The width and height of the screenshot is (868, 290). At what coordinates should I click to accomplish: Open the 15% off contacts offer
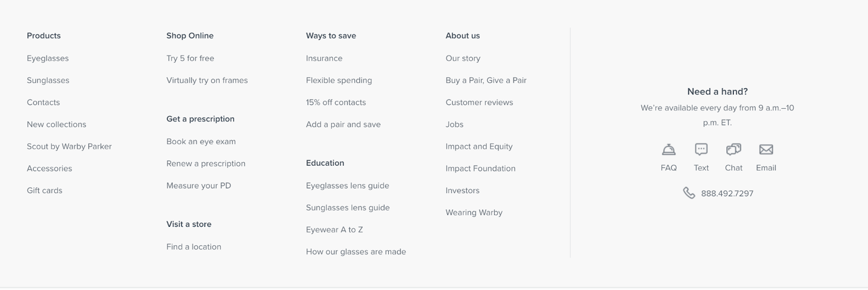coord(336,102)
